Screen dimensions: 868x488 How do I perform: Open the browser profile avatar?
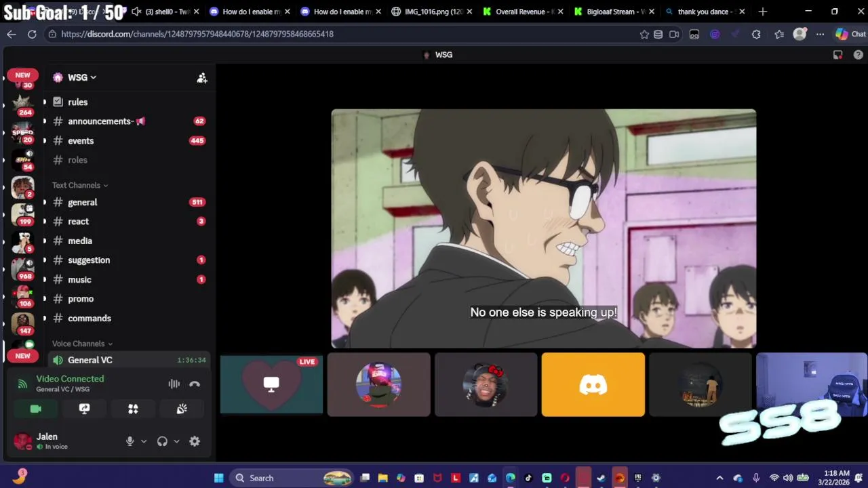(x=800, y=34)
